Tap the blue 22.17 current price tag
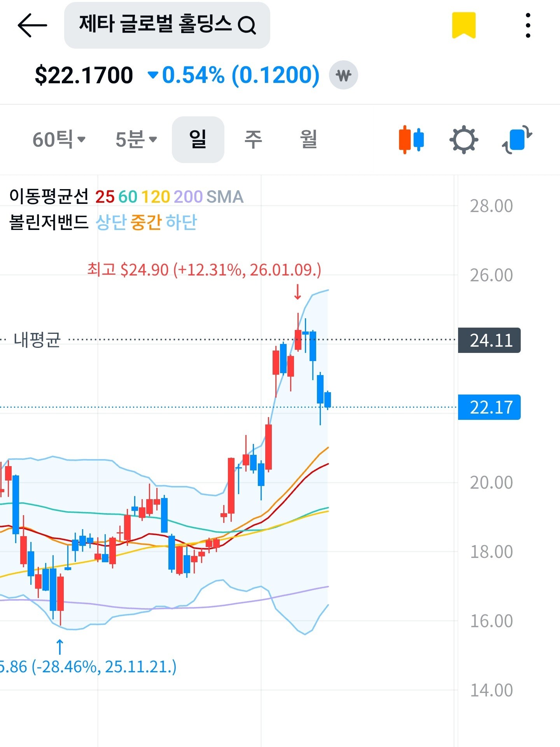Viewport: 560px width, 747px height. point(489,407)
